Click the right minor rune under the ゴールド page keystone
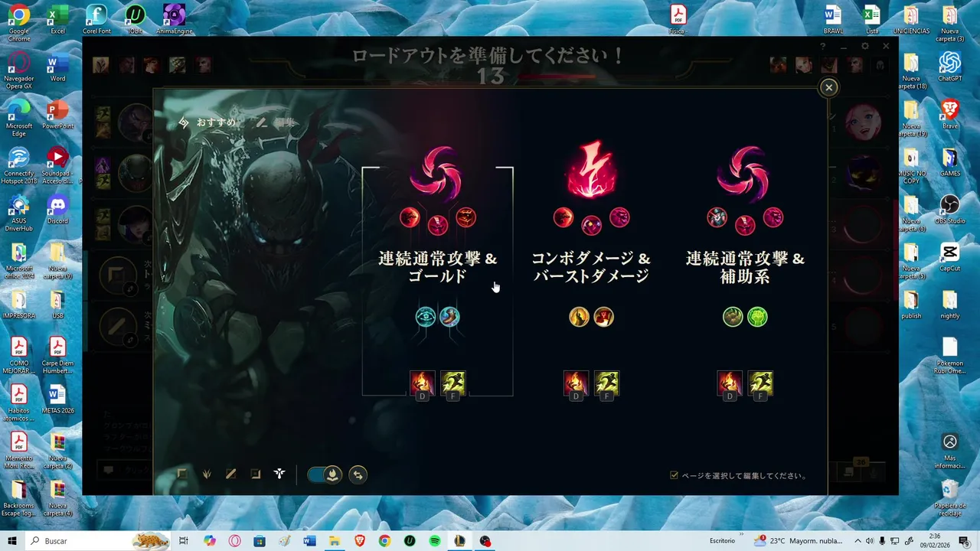 click(x=465, y=218)
